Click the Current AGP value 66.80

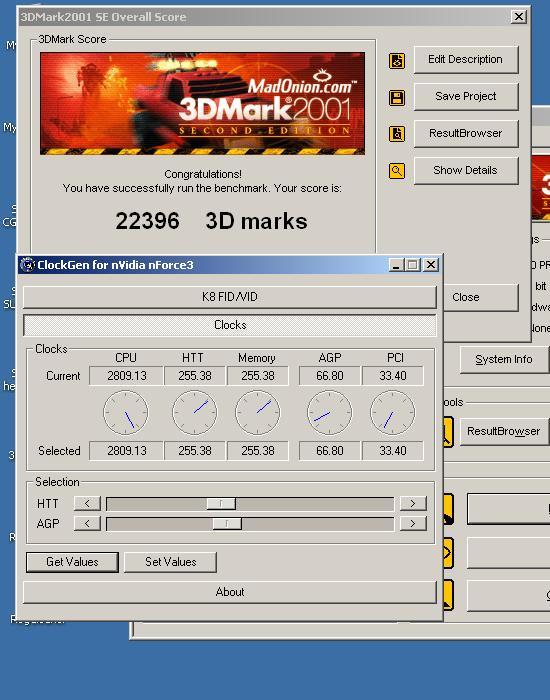tap(329, 376)
